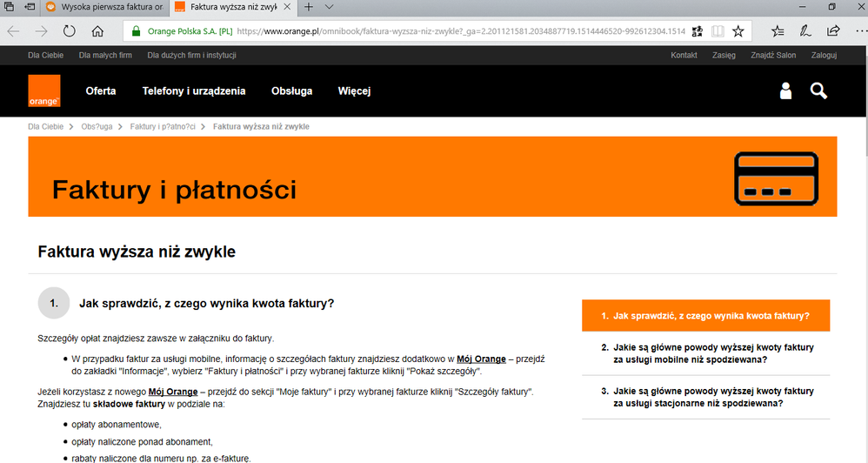
Task: Click Faktura wyższa niż zwykle breadcrumb
Action: 261,127
